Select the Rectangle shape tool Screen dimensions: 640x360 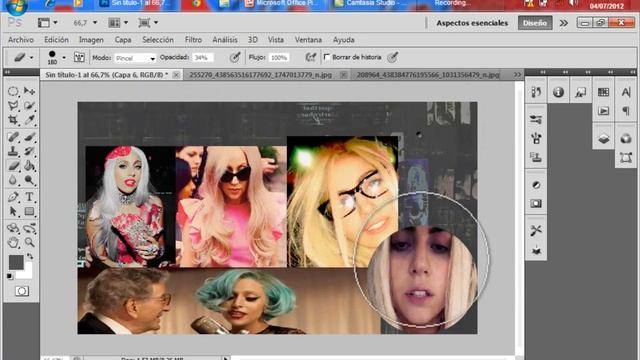tap(29, 211)
